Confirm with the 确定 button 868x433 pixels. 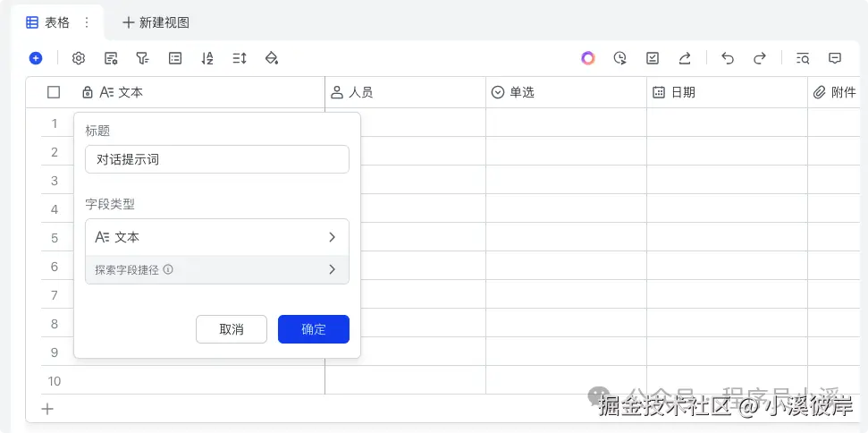(x=314, y=329)
